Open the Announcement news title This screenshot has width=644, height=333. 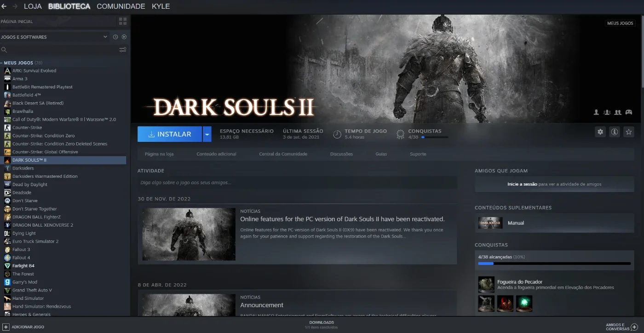pos(262,305)
